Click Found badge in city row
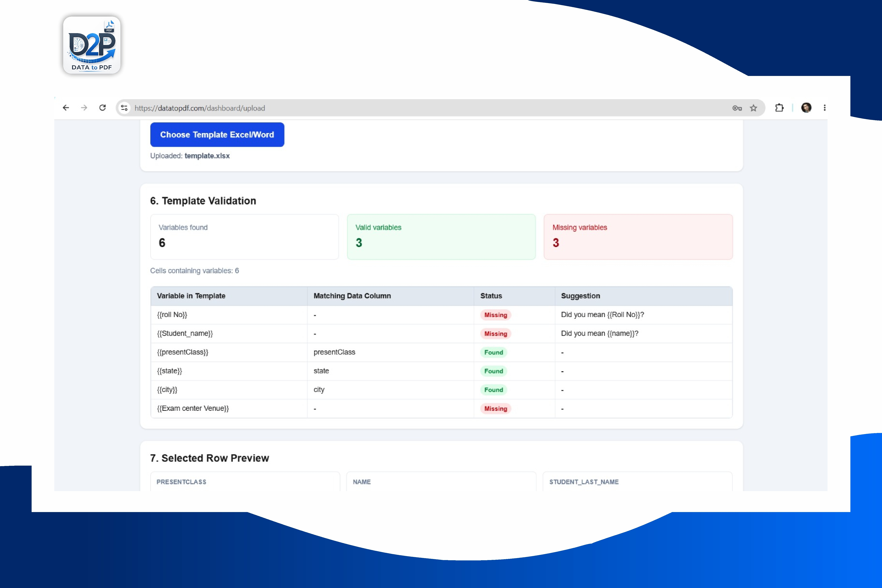Image resolution: width=882 pixels, height=588 pixels. pyautogui.click(x=493, y=390)
